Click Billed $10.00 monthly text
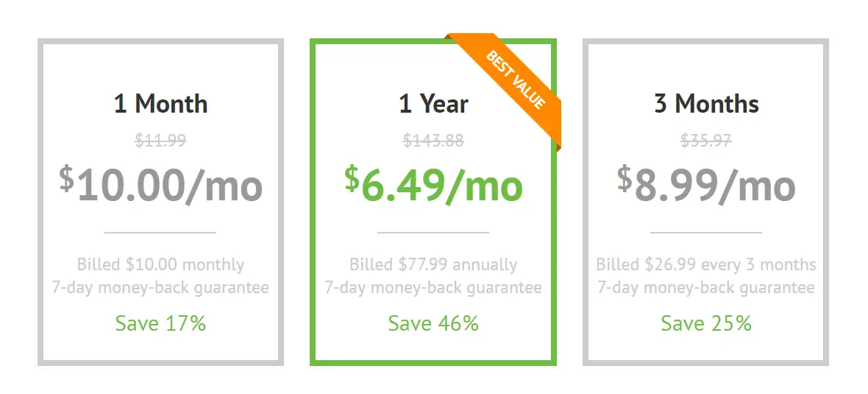This screenshot has height=394, width=868. pyautogui.click(x=160, y=264)
